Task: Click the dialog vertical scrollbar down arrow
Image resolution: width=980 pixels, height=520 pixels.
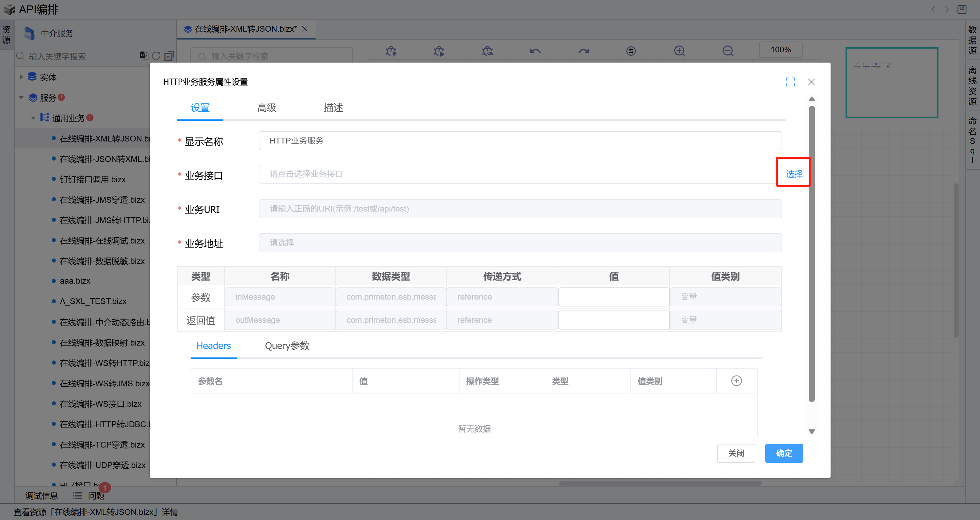Action: [812, 432]
